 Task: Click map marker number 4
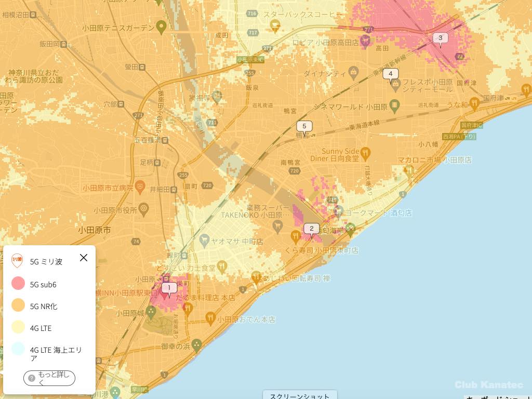(x=391, y=74)
